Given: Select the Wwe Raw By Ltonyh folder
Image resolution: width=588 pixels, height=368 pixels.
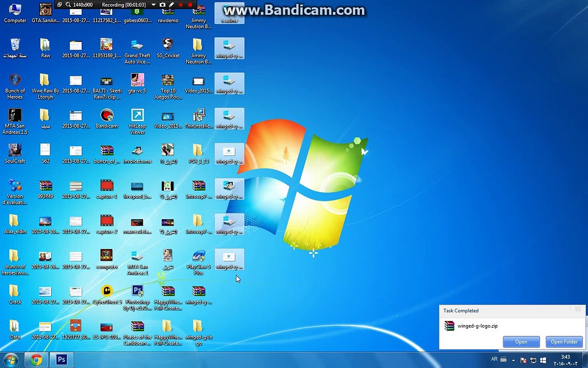Looking at the screenshot, I should click(45, 86).
